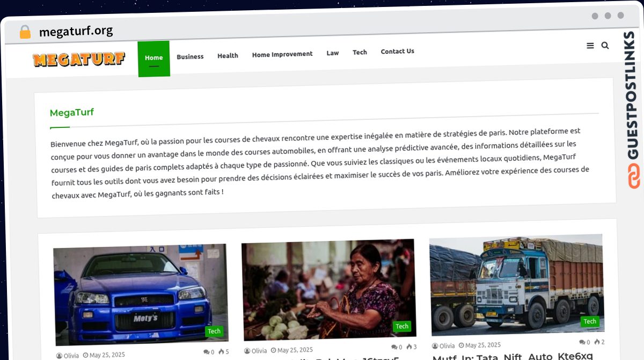Click the megaturf.org address text
Viewport: 644px width, 360px height.
(76, 31)
